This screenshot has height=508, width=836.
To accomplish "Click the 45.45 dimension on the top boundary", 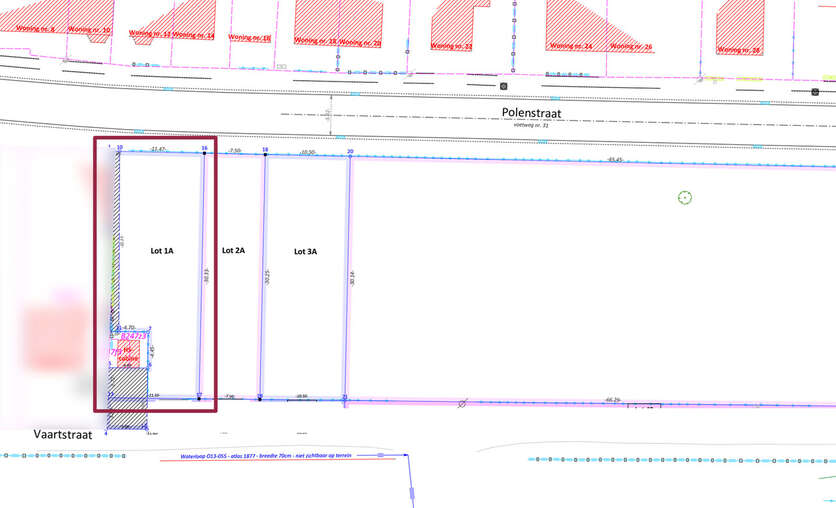I will 613,160.
